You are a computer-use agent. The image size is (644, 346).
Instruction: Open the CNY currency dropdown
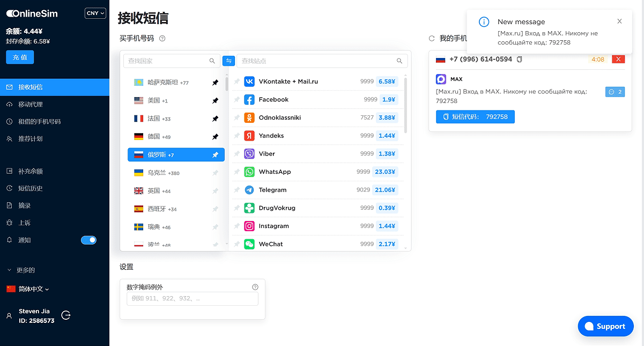click(x=95, y=13)
